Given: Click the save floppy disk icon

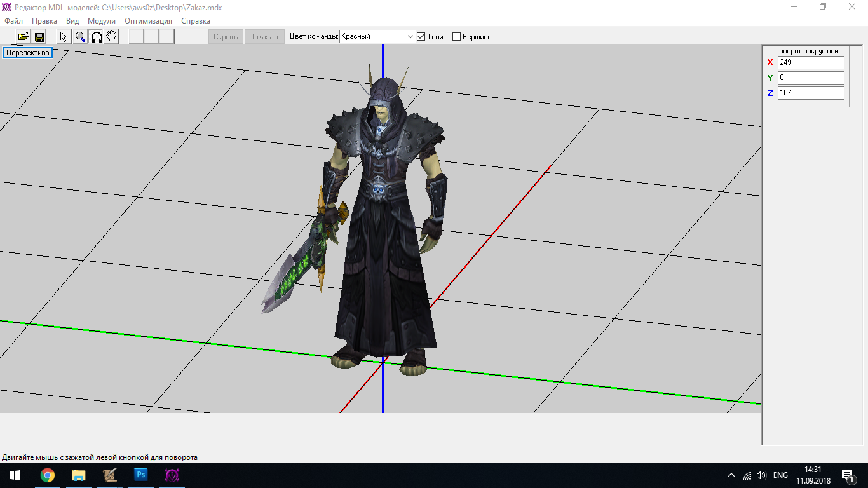Looking at the screenshot, I should [39, 37].
